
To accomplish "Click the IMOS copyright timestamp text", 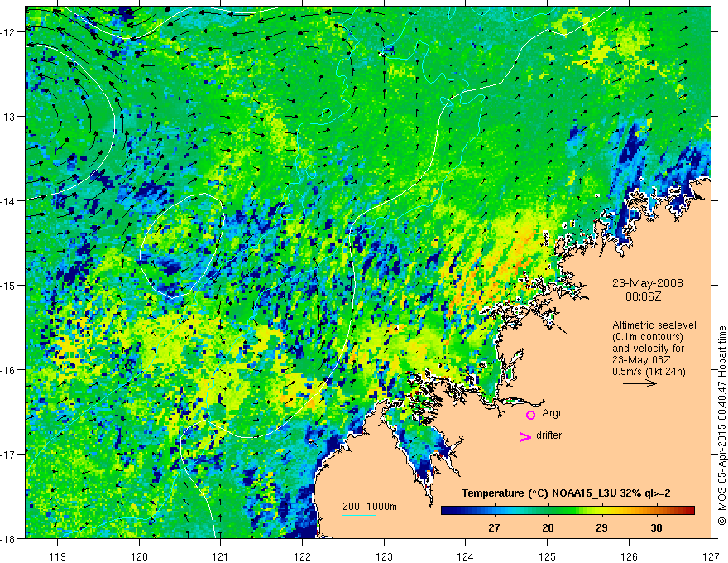I will pos(722,426).
